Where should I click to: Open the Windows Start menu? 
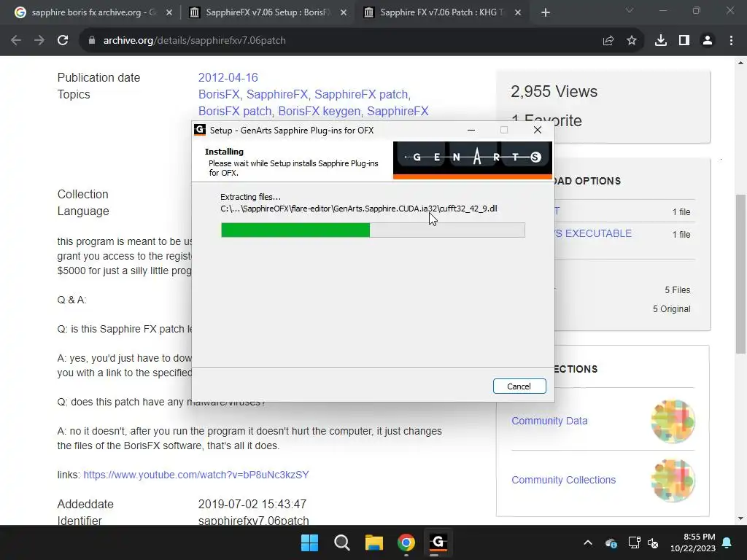pos(309,542)
